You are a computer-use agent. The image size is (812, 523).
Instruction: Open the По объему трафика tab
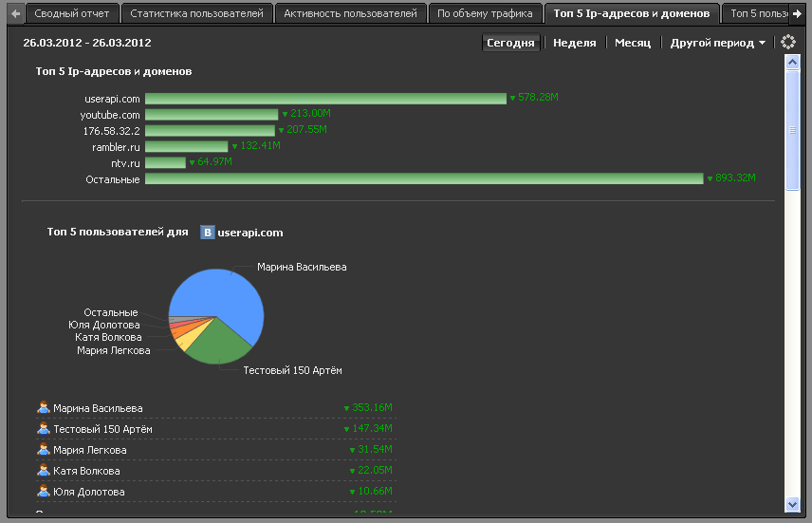[x=485, y=13]
